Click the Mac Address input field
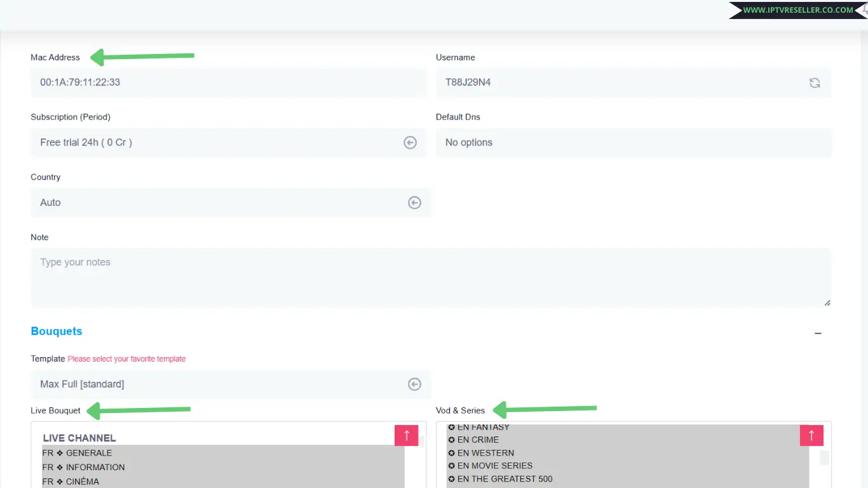The height and width of the screenshot is (488, 868). [x=227, y=83]
